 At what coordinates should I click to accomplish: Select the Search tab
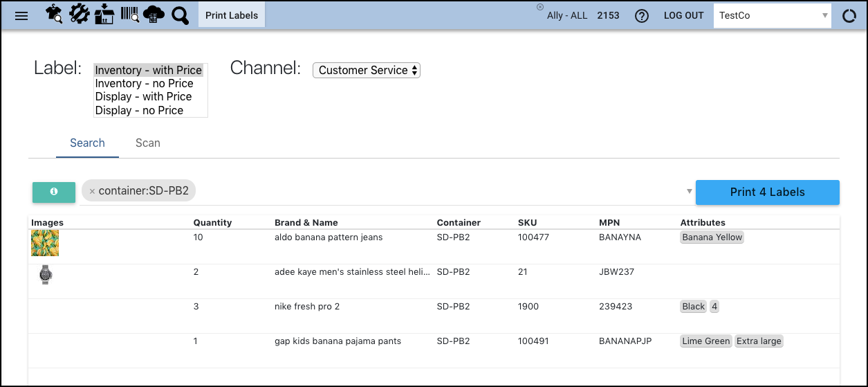click(x=87, y=143)
